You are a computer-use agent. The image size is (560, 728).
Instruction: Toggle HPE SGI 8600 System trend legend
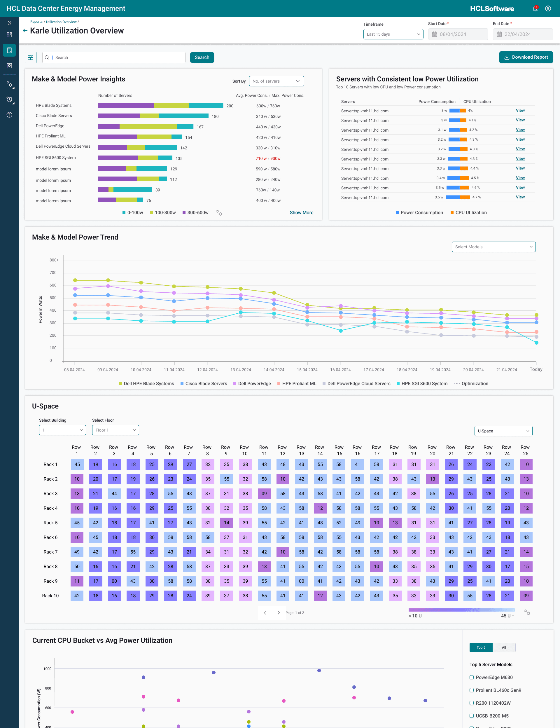[422, 384]
